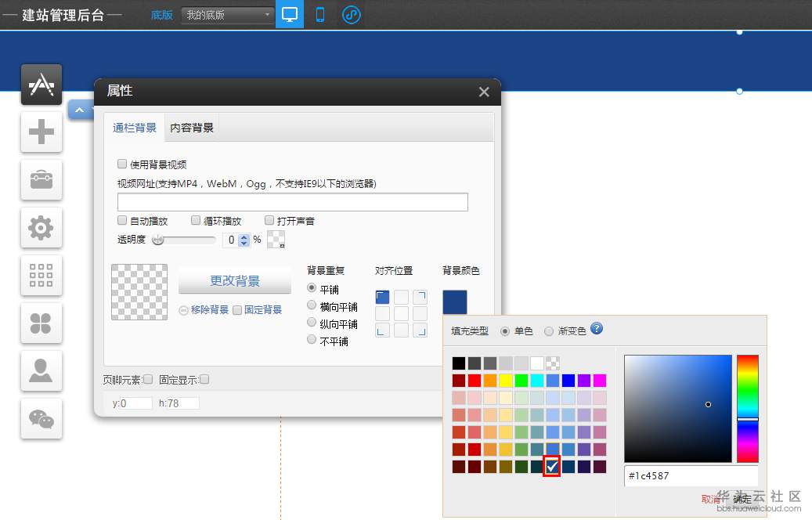Click the circular link icon in top bar
Image resolution: width=812 pixels, height=520 pixels.
(351, 14)
